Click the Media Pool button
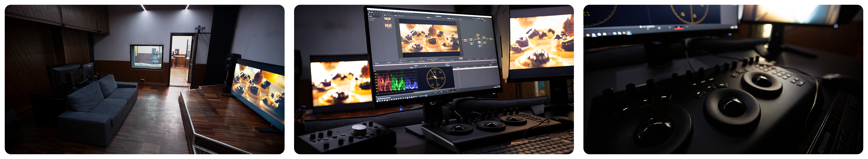 coord(383,13)
